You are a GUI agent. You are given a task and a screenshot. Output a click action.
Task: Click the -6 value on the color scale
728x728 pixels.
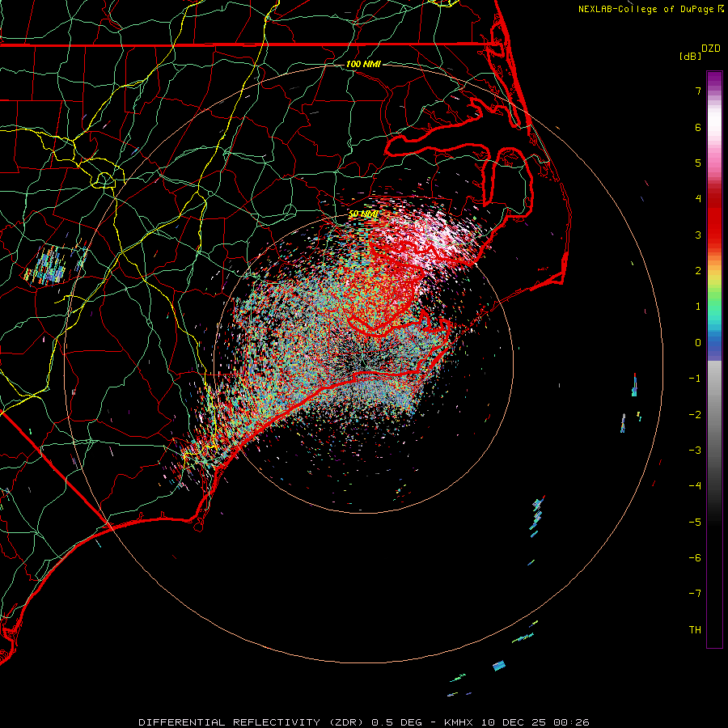point(695,558)
